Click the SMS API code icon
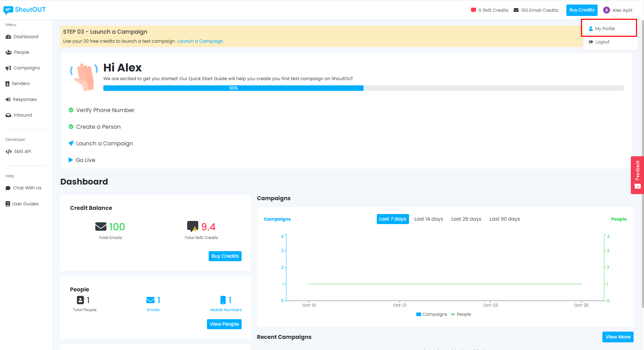Viewport: 644px width, 350px height. pyautogui.click(x=9, y=152)
